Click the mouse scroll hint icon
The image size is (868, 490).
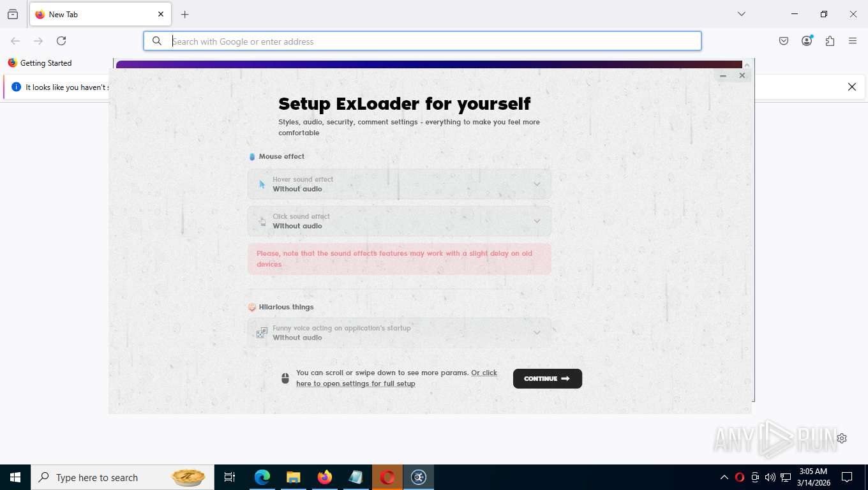(x=285, y=378)
